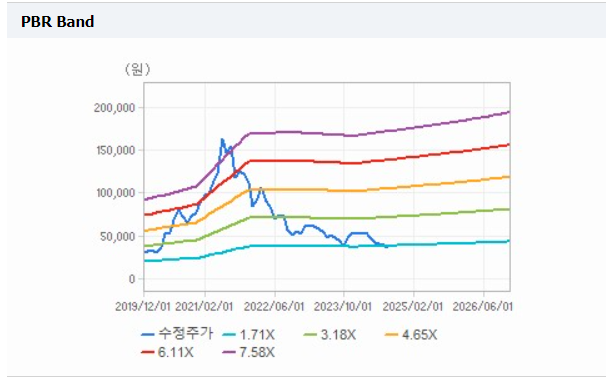The height and width of the screenshot is (380, 616).
Task: Toggle the 7.58X legend entry
Action: 249,352
